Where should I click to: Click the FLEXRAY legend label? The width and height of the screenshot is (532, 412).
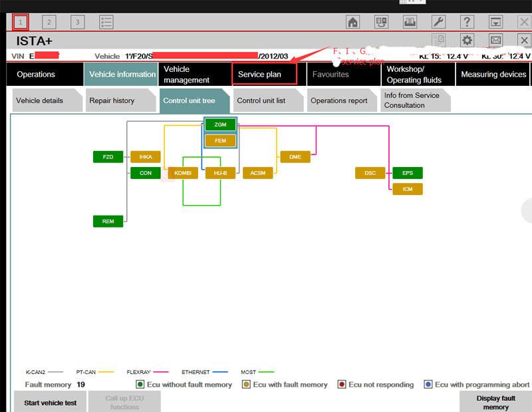coord(138,372)
